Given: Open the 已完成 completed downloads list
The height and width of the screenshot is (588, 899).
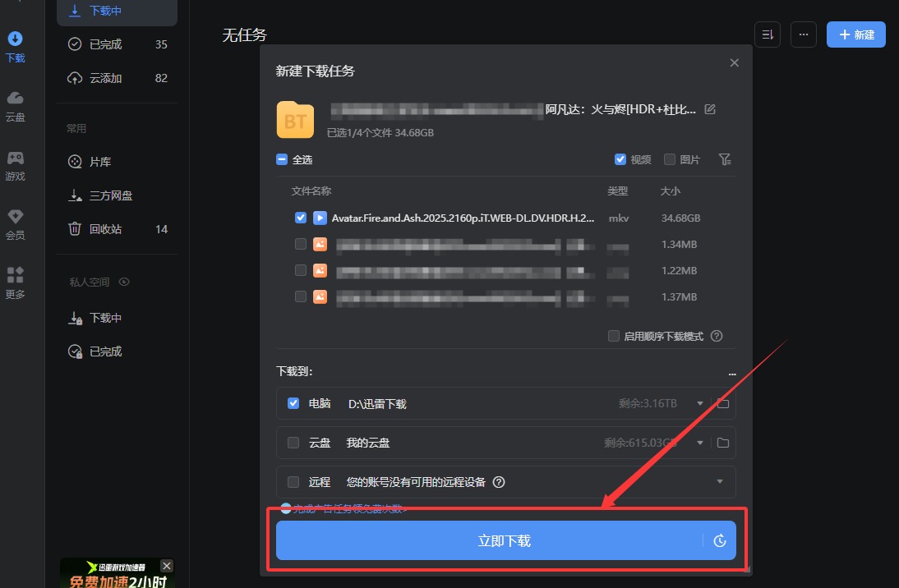Looking at the screenshot, I should [105, 44].
